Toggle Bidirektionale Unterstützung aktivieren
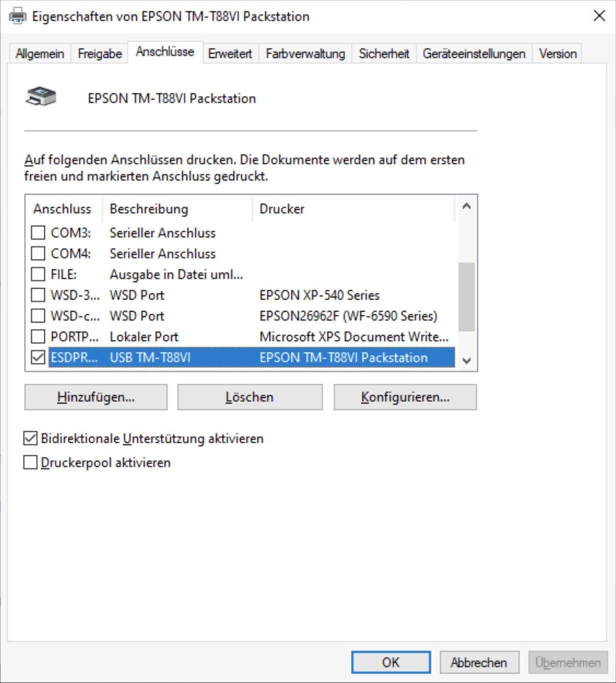This screenshot has height=683, width=616. [x=30, y=438]
